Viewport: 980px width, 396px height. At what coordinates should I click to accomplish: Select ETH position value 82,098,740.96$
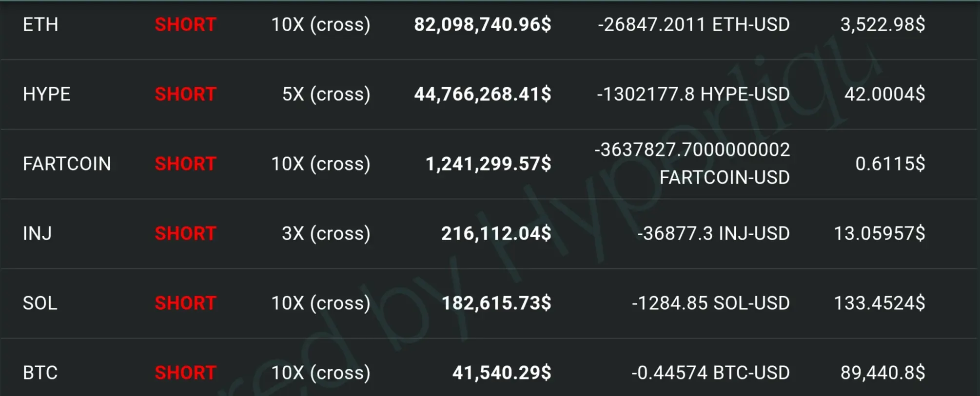point(483,24)
